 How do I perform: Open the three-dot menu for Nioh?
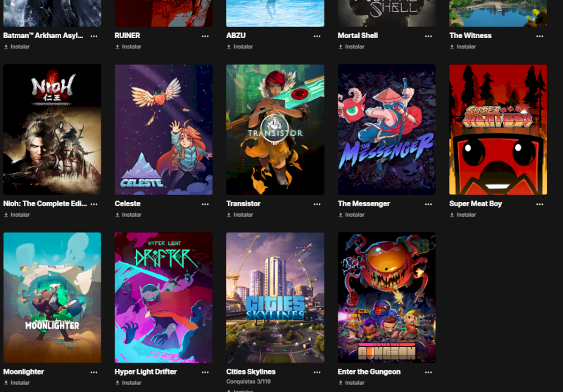(x=94, y=204)
